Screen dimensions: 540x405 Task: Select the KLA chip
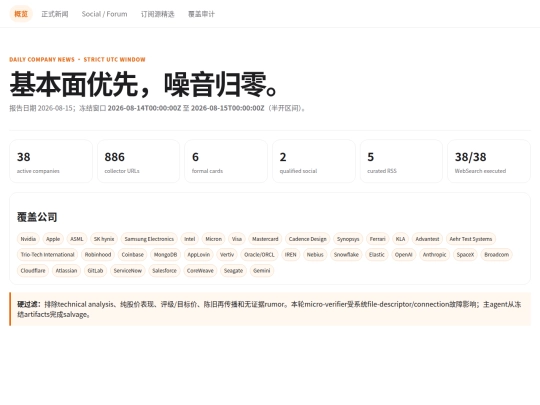point(401,239)
